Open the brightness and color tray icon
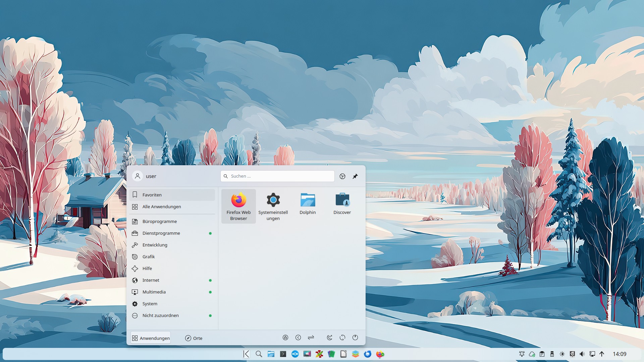 [x=562, y=354]
